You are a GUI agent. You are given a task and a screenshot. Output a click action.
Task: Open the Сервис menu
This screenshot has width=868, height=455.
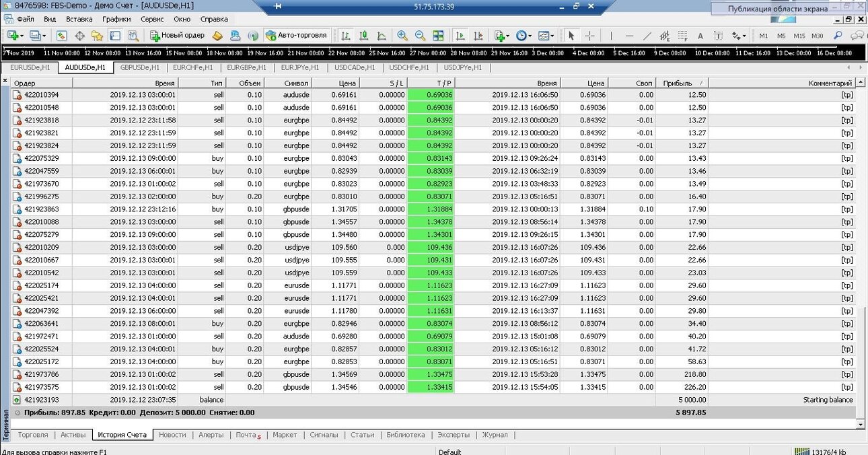(152, 20)
